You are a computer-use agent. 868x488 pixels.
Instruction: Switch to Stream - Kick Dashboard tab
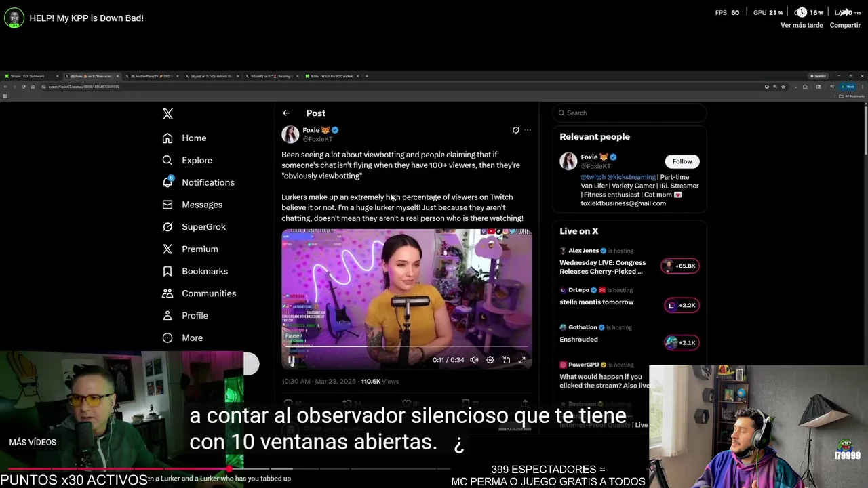[31, 76]
